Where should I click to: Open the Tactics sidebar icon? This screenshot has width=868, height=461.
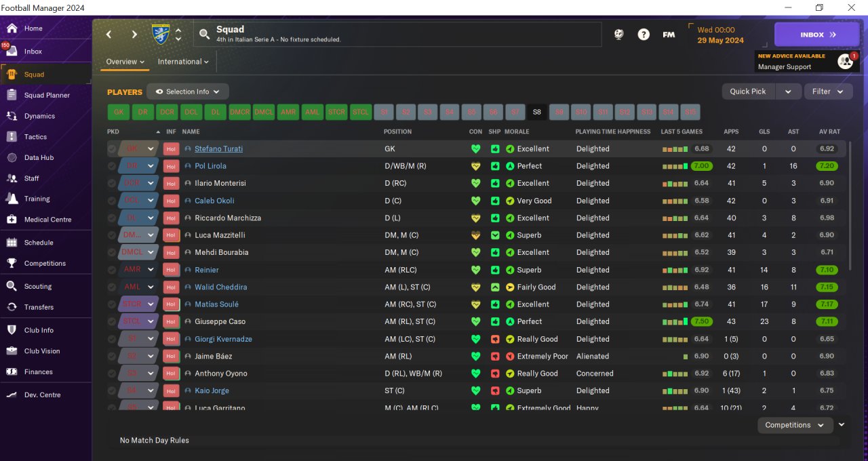coord(12,137)
